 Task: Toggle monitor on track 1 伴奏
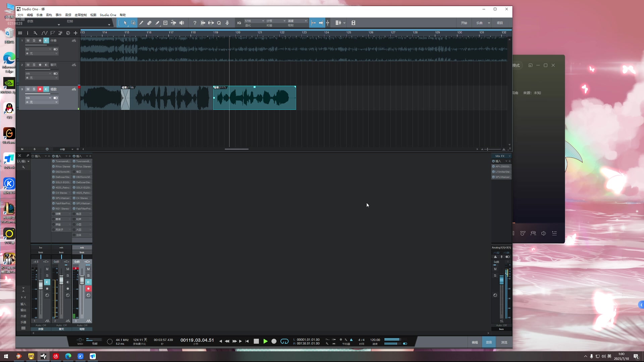click(x=46, y=41)
